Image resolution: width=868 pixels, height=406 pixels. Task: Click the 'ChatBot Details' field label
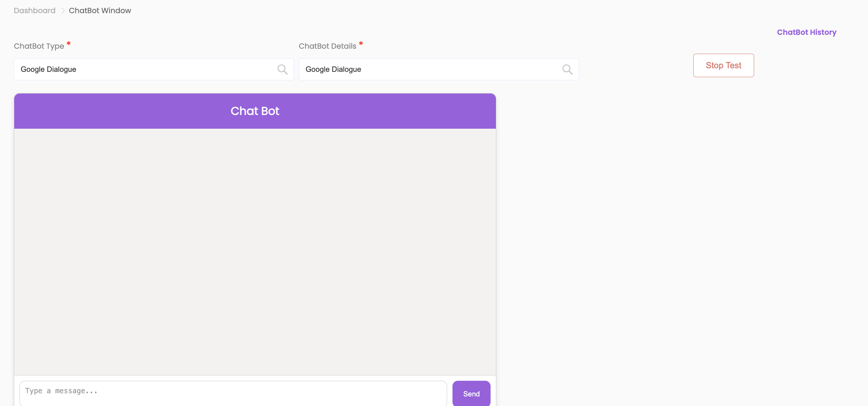pos(327,46)
